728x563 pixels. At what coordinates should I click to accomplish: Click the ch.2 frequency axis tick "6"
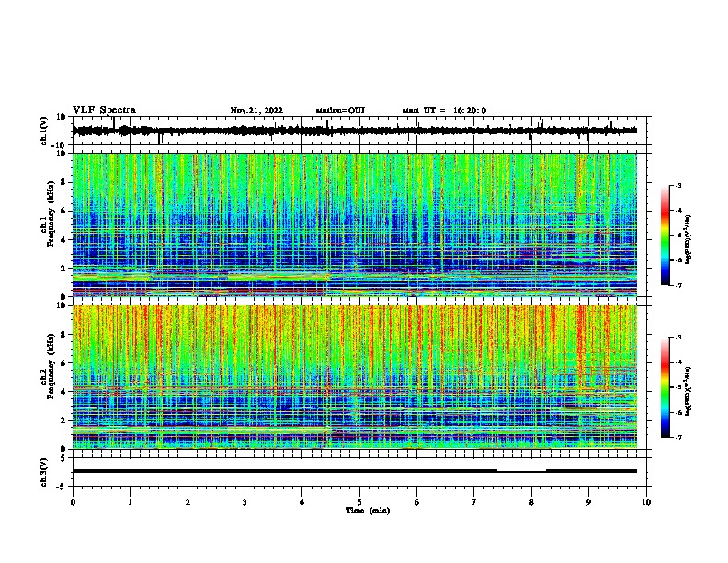click(64, 363)
